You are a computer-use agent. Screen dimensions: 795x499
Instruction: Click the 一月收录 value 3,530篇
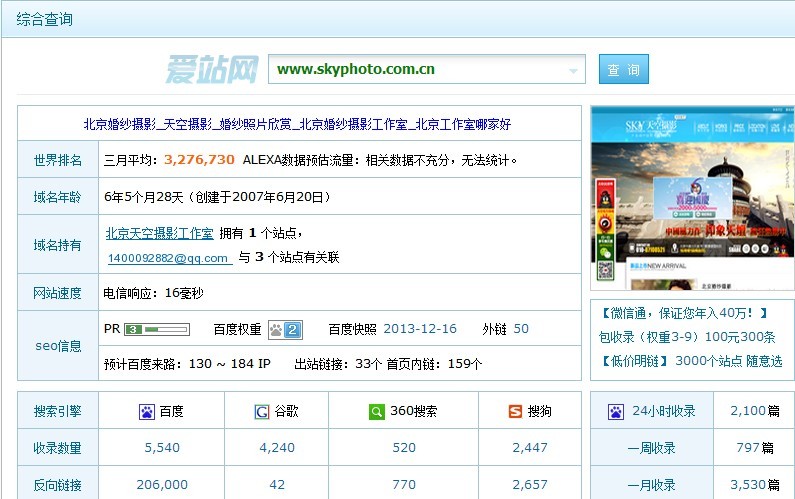coord(755,485)
